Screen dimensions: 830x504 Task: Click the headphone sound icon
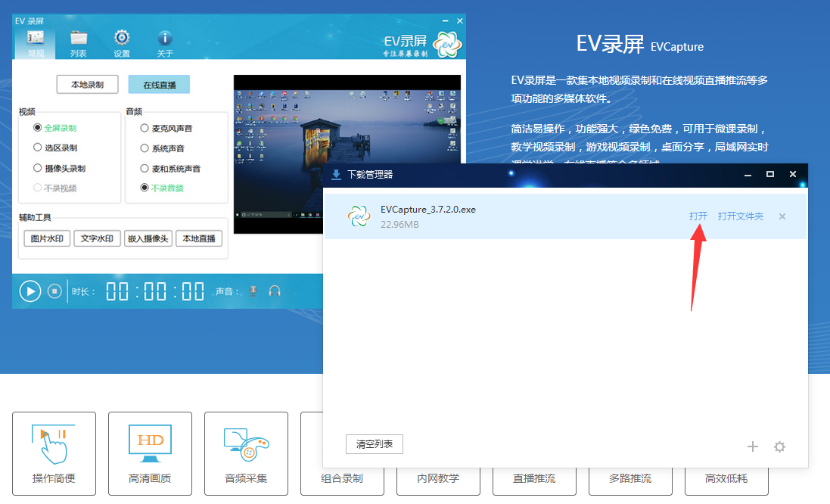[x=275, y=291]
